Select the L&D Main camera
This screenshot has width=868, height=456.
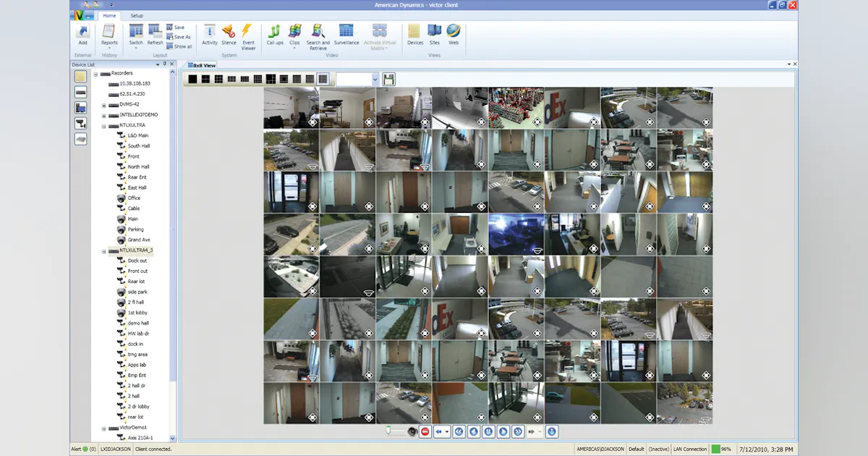[138, 135]
